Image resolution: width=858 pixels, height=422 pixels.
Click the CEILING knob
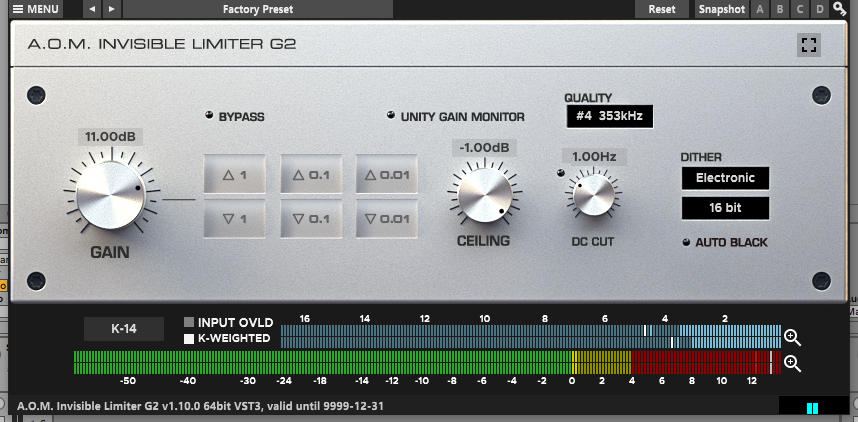[x=485, y=195]
